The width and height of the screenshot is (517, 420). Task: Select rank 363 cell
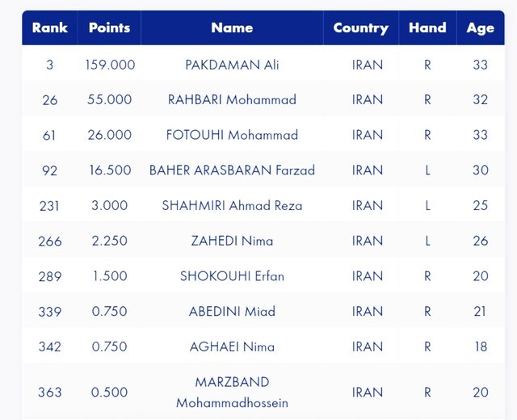pos(49,393)
